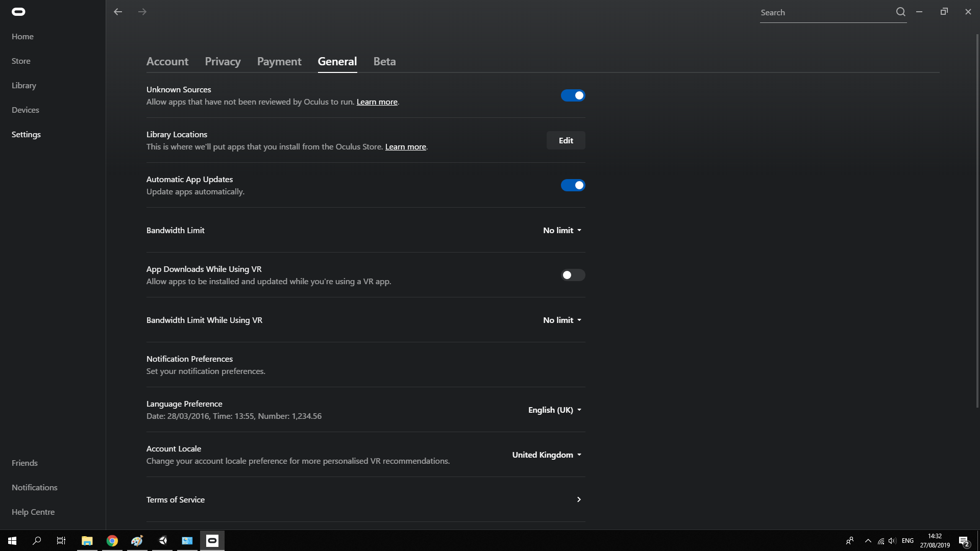Navigate to Library section
This screenshot has height=551, width=980.
pyautogui.click(x=23, y=85)
